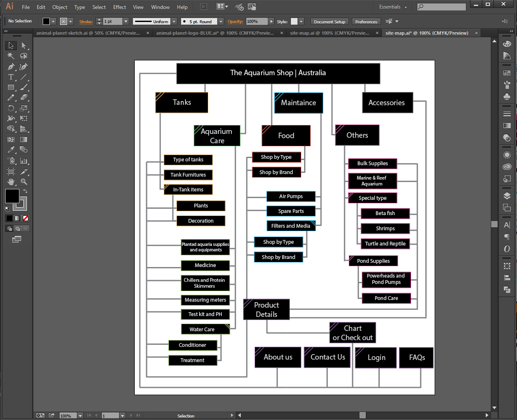The height and width of the screenshot is (420, 517).
Task: Activate the Zoom tool
Action: click(24, 182)
